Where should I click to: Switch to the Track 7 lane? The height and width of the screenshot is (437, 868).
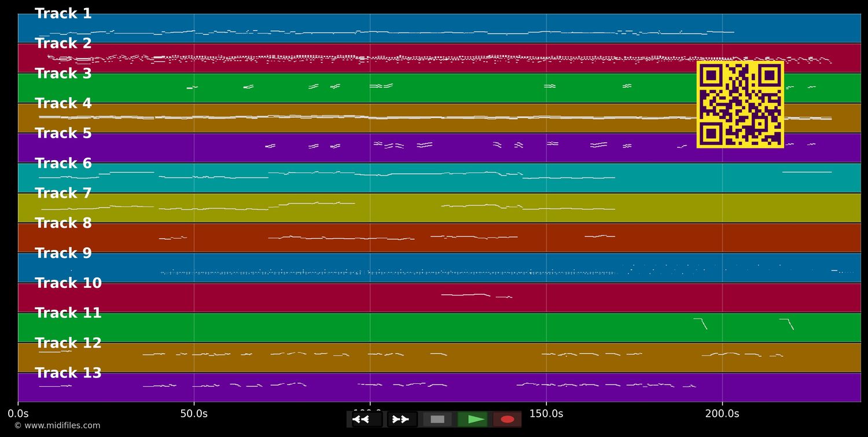tap(63, 192)
